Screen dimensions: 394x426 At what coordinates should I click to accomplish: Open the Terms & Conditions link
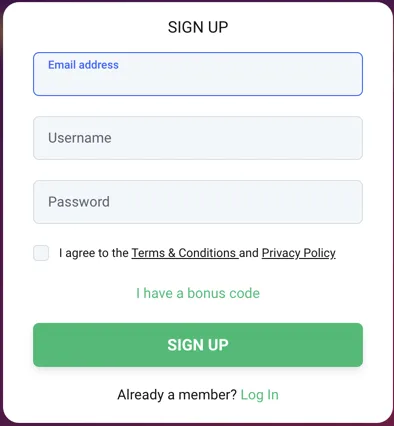tap(185, 253)
